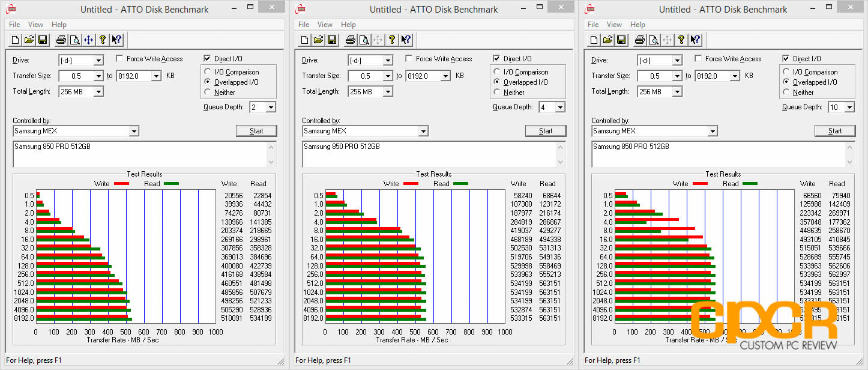Viewport: 868px width, 370px height.
Task: Uncheck Direct I/O in left window
Action: tap(207, 59)
